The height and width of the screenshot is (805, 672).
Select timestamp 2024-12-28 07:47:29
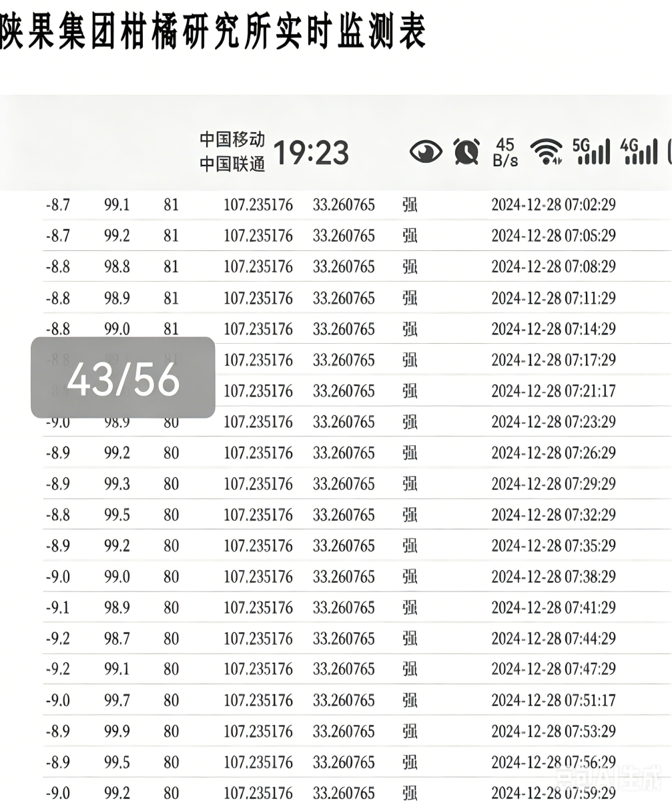pos(553,669)
